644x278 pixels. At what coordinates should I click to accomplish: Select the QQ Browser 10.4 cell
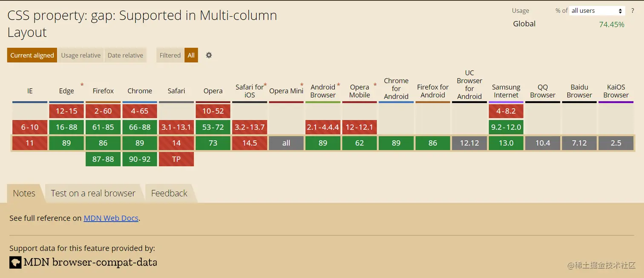pos(543,143)
